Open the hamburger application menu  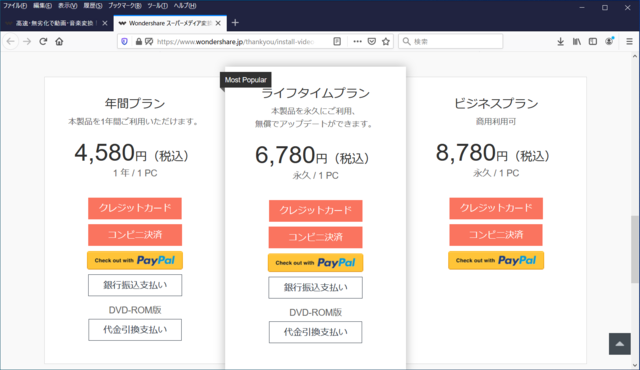(x=629, y=41)
